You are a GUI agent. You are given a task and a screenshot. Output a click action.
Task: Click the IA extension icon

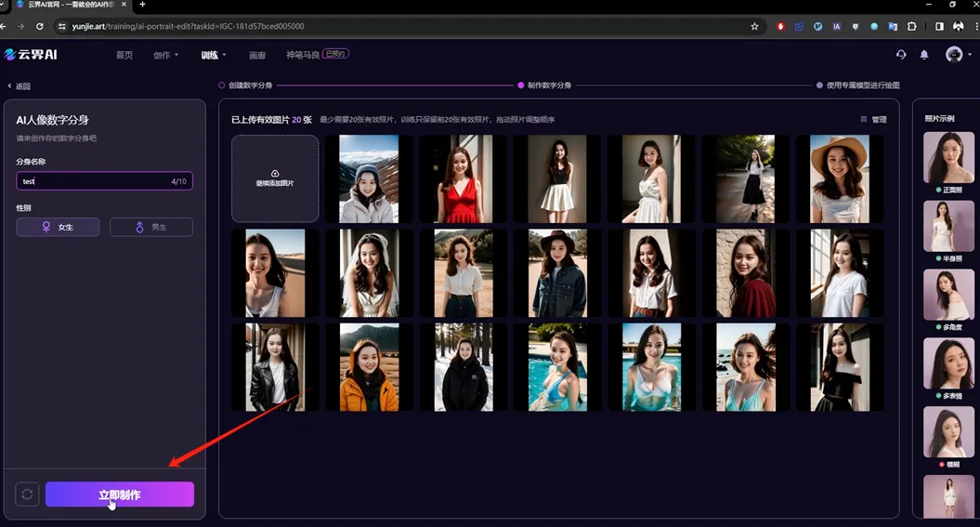(x=836, y=26)
